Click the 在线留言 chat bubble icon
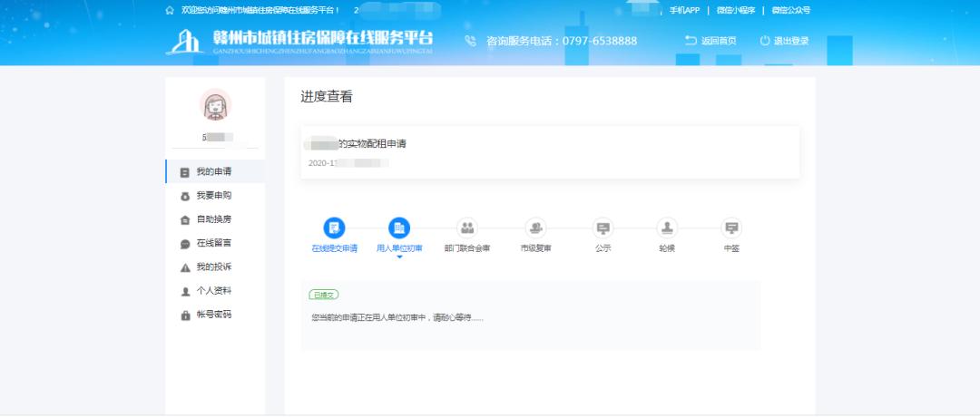Image resolution: width=980 pixels, height=417 pixels. (x=185, y=244)
